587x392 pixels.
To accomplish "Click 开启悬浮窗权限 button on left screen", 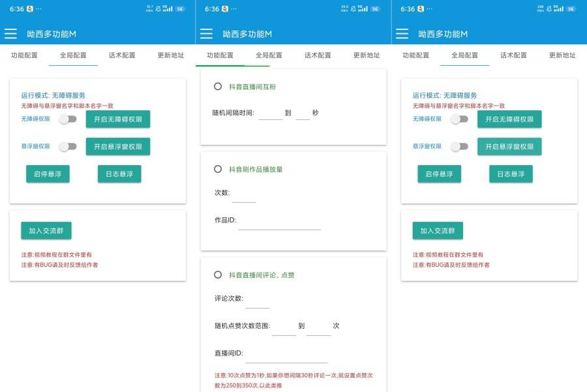I will 118,146.
